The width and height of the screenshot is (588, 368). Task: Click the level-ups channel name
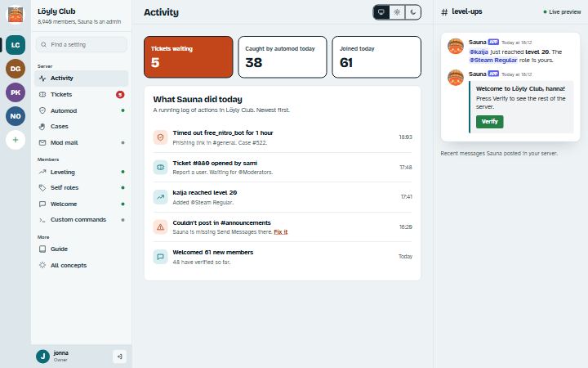[x=467, y=11]
